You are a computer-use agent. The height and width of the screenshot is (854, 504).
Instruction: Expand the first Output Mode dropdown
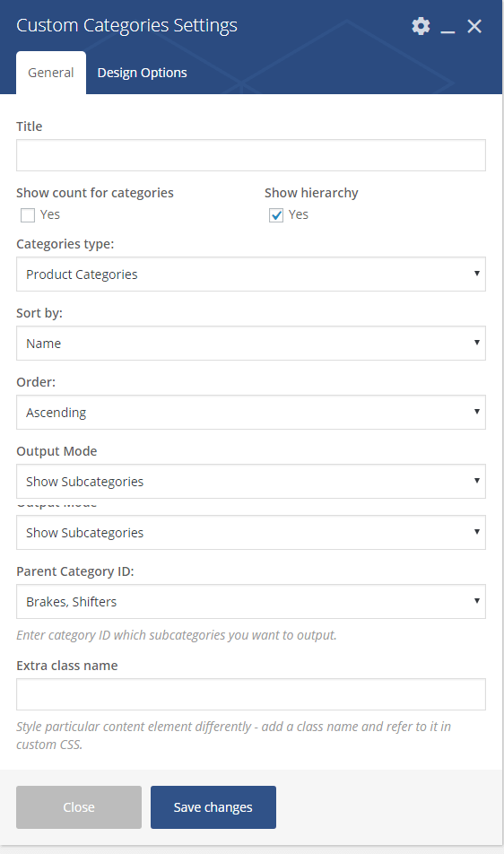[251, 482]
